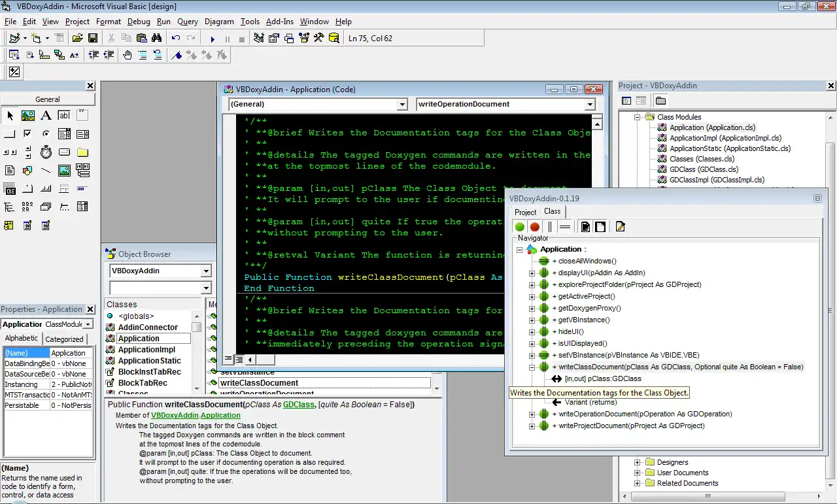Switch to Procedure View in code window
The height and width of the screenshot is (504, 837).
click(228, 360)
